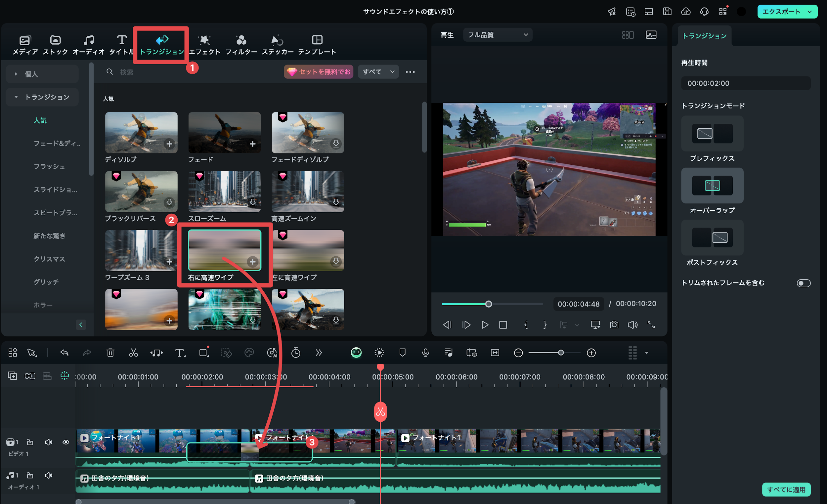
Task: Select the text tool in timeline toolbar
Action: click(180, 353)
